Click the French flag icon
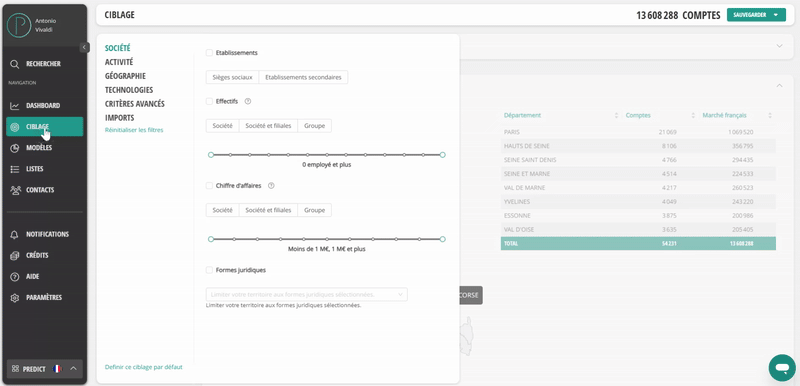The width and height of the screenshot is (800, 386). coord(57,369)
